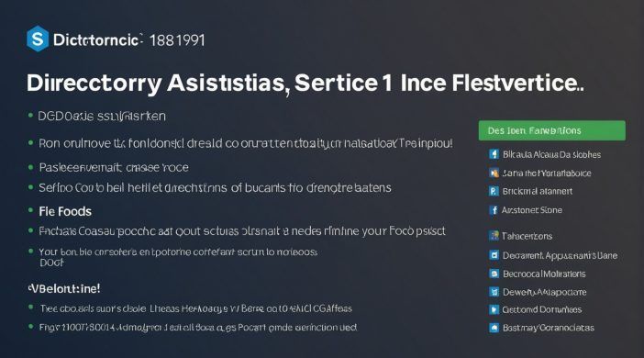Click the icon beside Blkaula Alcaua Da slobhes

point(494,154)
